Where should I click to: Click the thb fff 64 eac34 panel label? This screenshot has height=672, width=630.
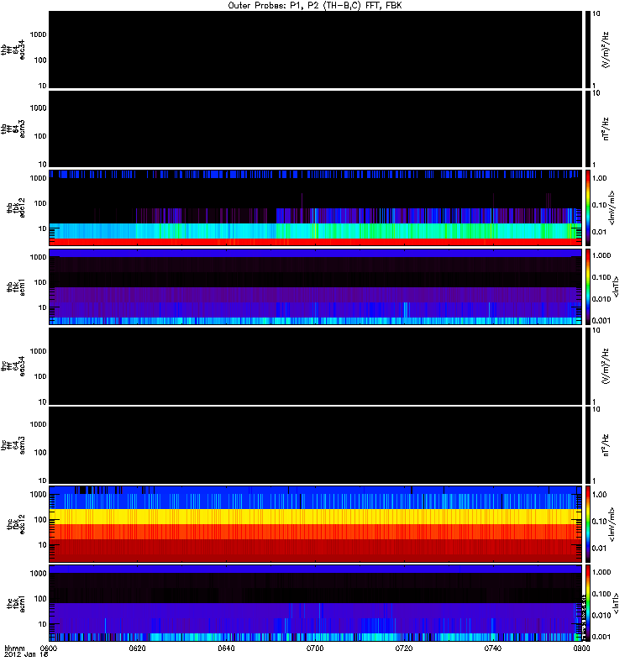point(13,50)
